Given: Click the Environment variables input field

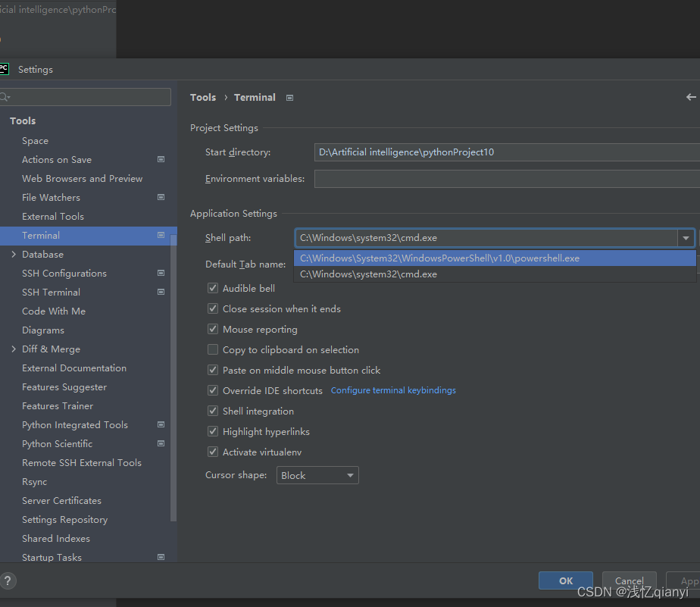Looking at the screenshot, I should (455, 180).
